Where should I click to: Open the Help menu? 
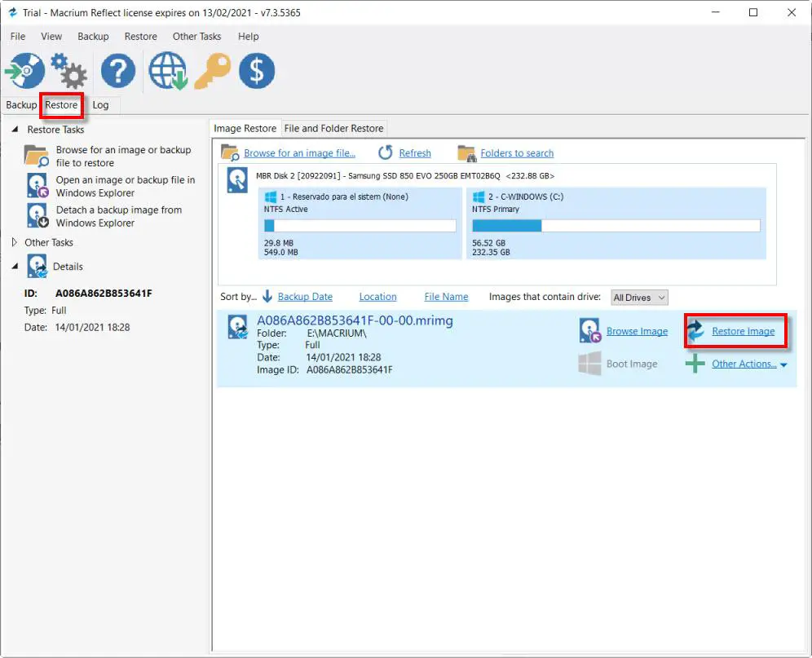(x=248, y=36)
